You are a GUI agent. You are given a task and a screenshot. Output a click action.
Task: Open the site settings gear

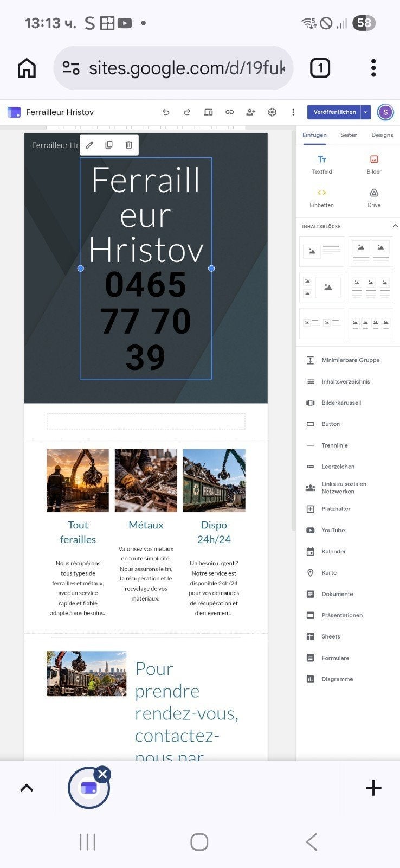coord(272,112)
